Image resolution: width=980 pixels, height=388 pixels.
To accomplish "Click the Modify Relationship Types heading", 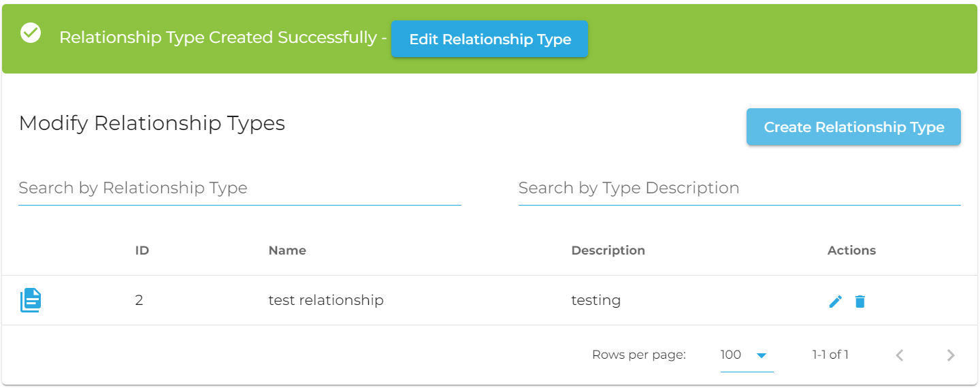I will pos(152,123).
